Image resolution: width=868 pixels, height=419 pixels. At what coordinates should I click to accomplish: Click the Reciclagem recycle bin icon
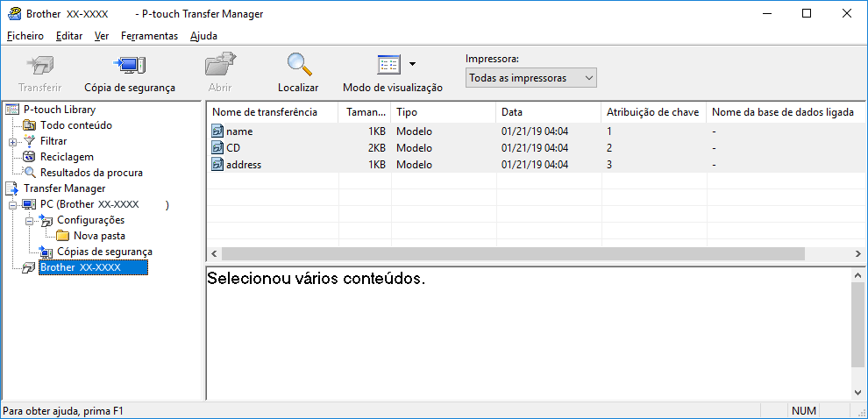pyautogui.click(x=30, y=157)
